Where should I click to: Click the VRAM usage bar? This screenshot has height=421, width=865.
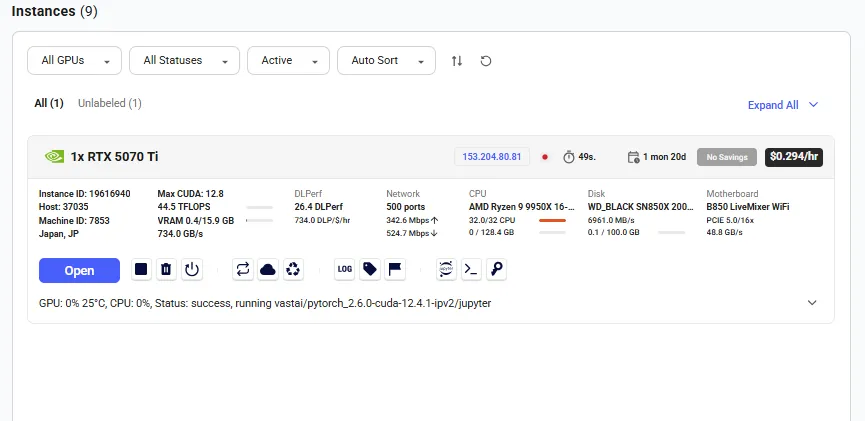point(259,220)
